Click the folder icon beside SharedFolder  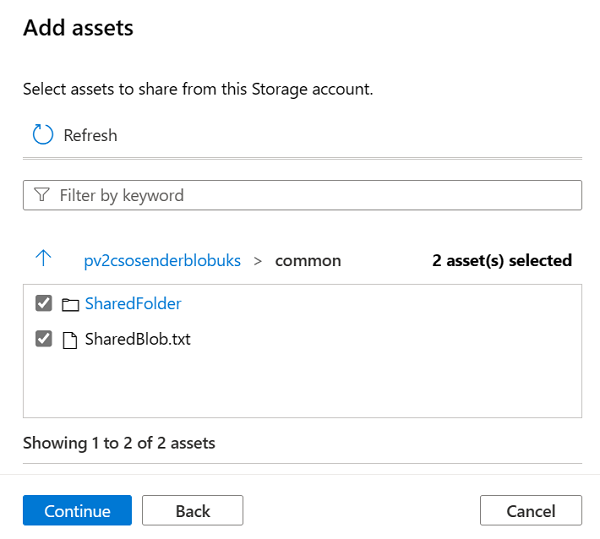[70, 304]
